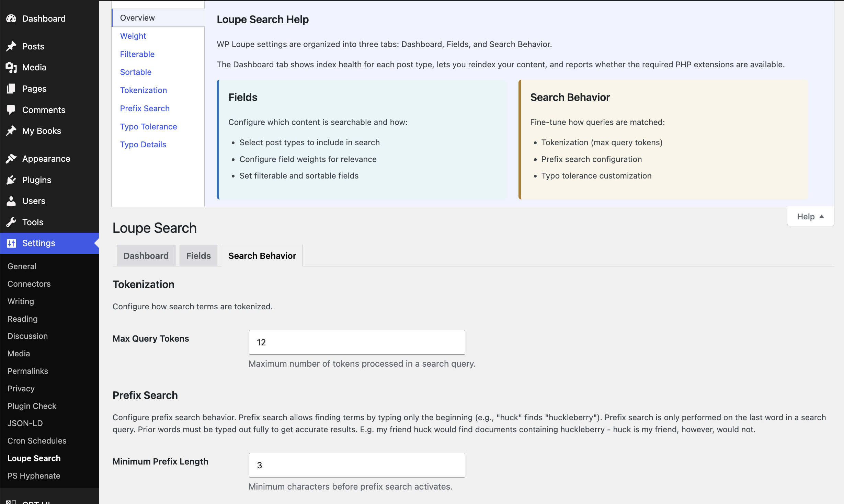Open the Weight help tab
Image resolution: width=844 pixels, height=504 pixels.
(x=133, y=36)
